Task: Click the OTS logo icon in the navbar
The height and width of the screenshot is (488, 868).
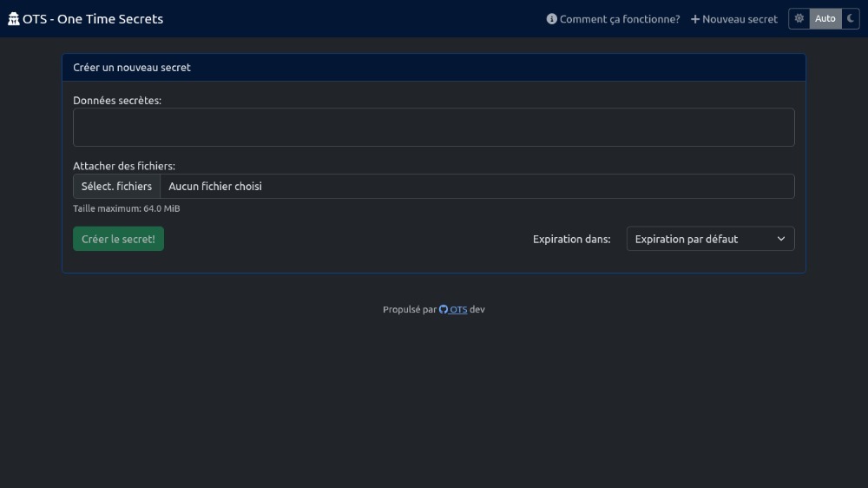Action: click(x=14, y=19)
